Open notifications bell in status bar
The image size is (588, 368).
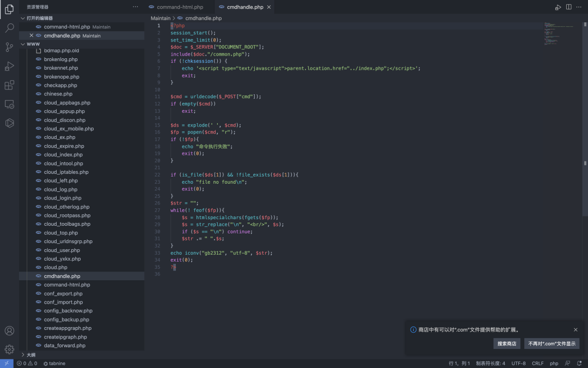[579, 364]
